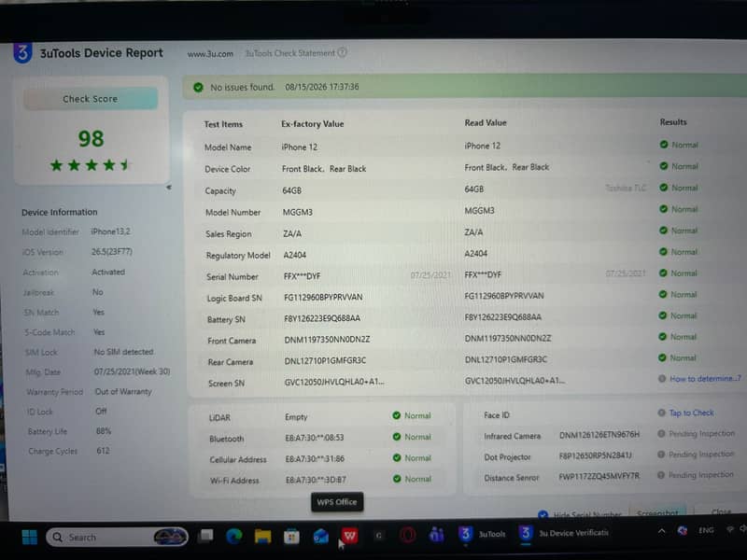Select the Regulatory Model A2404 read value

coord(476,253)
